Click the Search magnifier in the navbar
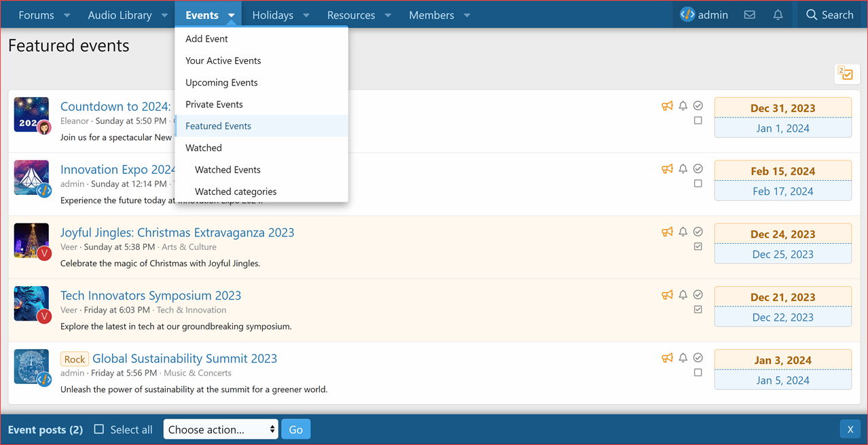 (812, 14)
